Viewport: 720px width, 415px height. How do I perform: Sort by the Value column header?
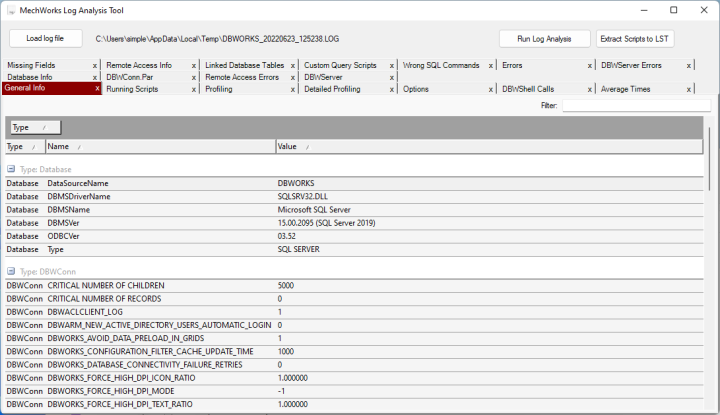(x=489, y=146)
